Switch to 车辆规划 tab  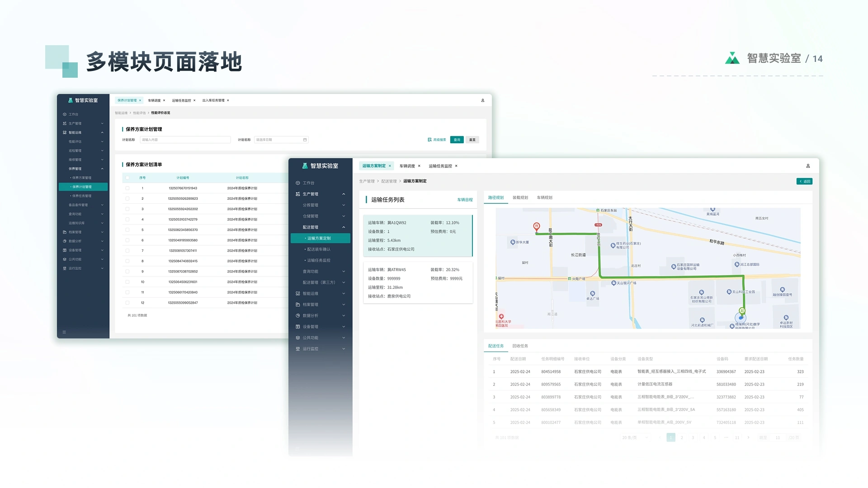(x=545, y=197)
